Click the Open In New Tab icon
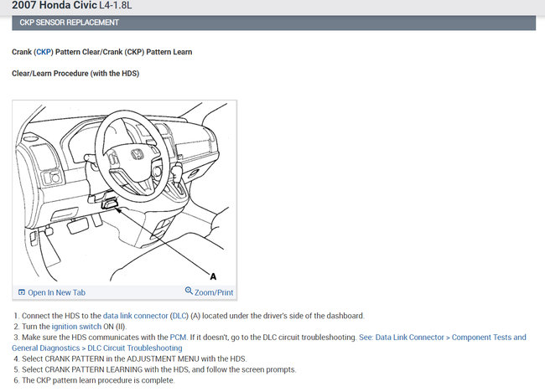The image size is (545, 392). 22,292
